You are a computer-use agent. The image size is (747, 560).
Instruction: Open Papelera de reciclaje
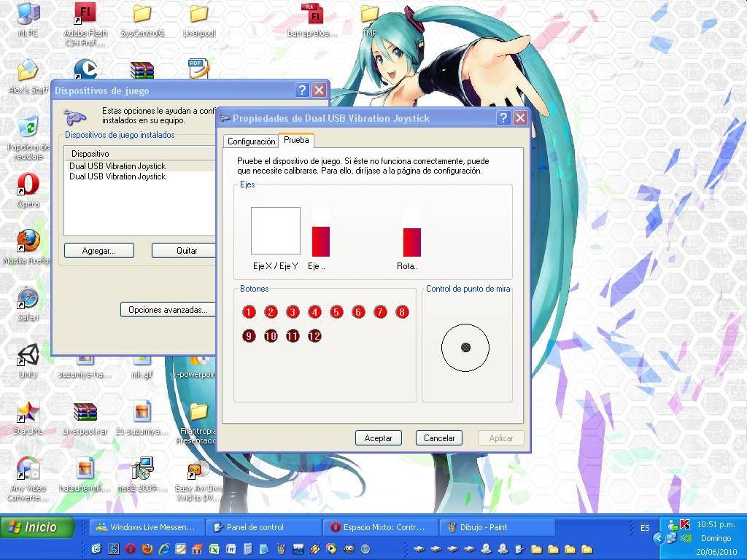(28, 138)
